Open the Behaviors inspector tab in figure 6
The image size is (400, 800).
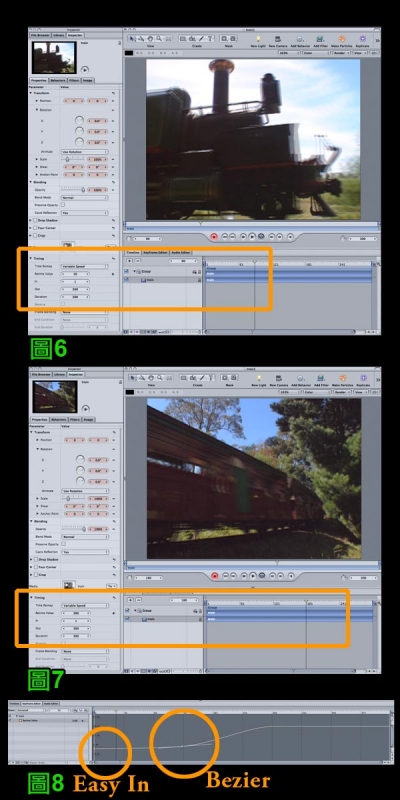(58, 81)
